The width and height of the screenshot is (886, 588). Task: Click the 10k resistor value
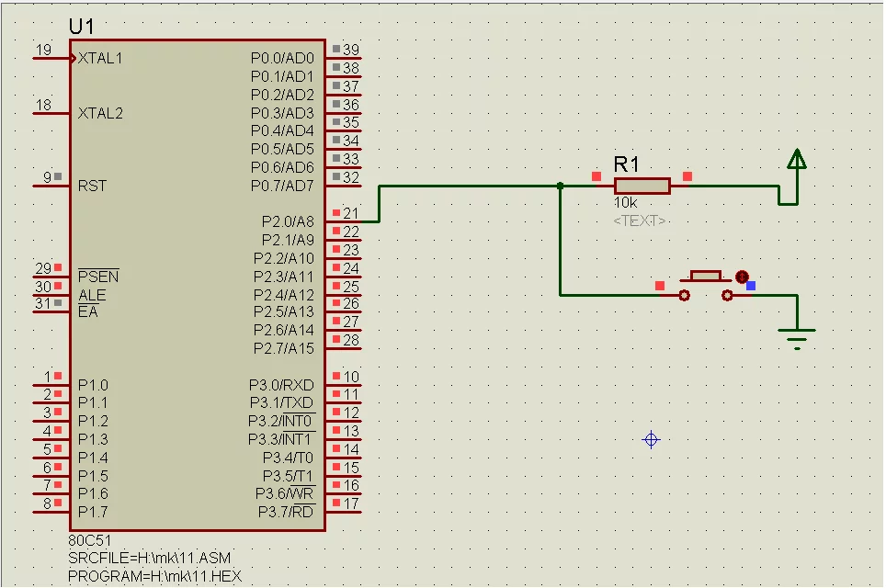(626, 203)
